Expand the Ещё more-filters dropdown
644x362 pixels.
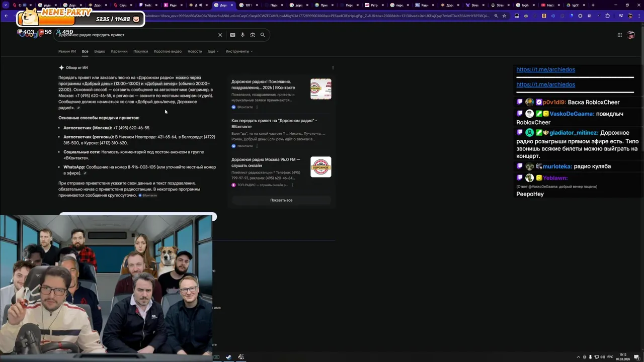213,51
